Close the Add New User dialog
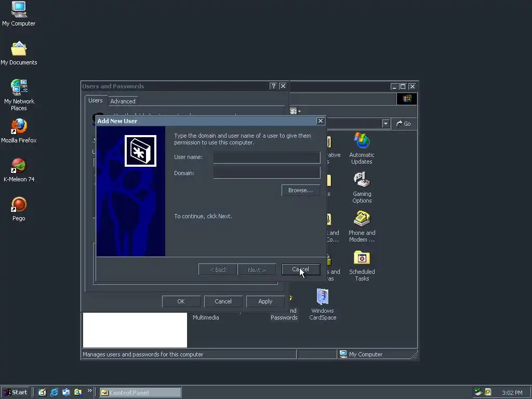This screenshot has height=399, width=532. pyautogui.click(x=320, y=121)
